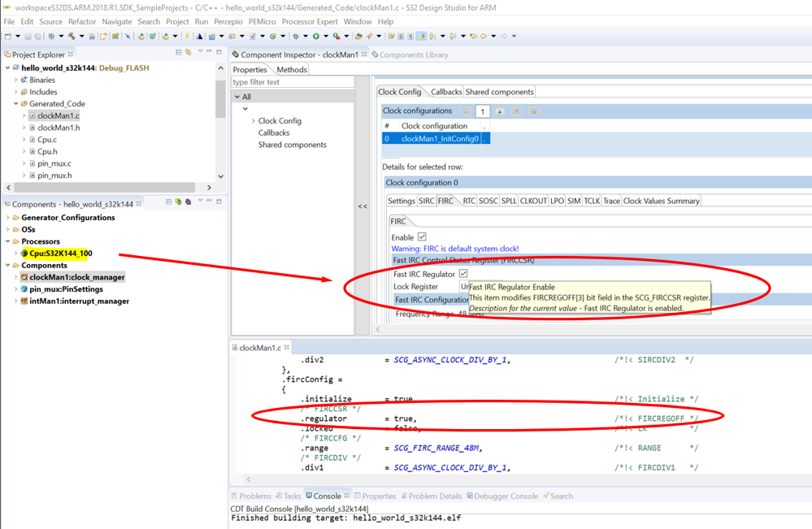The image size is (812, 529).
Task: Switch to the Callbacks tab
Action: [x=446, y=92]
